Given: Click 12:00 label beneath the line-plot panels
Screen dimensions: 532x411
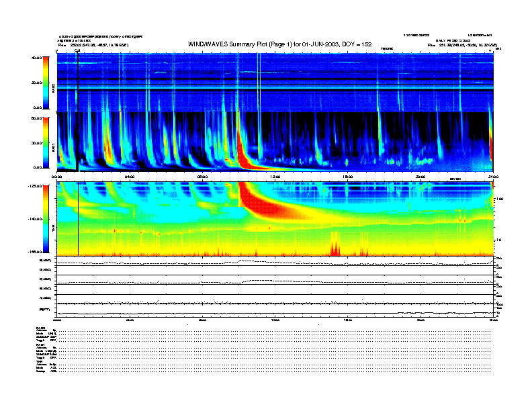Looking at the screenshot, I should click(275, 320).
